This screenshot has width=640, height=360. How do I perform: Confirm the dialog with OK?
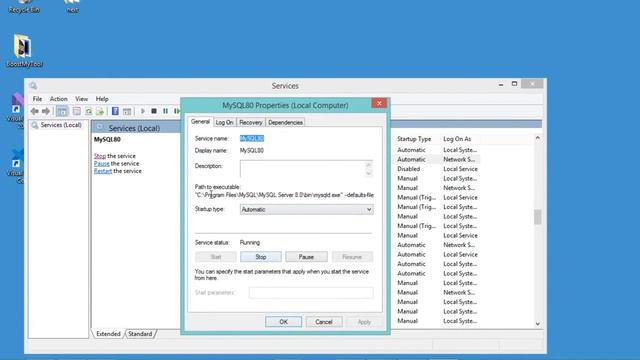pos(283,322)
